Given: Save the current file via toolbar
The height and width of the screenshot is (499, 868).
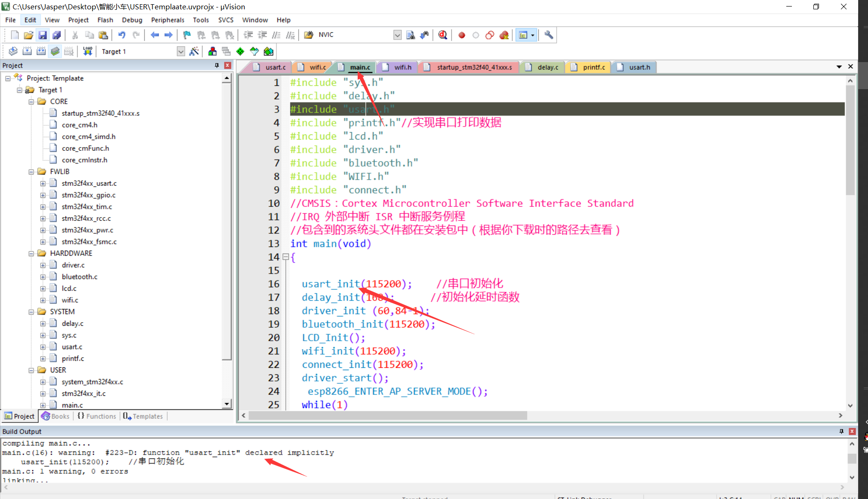Looking at the screenshot, I should click(x=42, y=35).
